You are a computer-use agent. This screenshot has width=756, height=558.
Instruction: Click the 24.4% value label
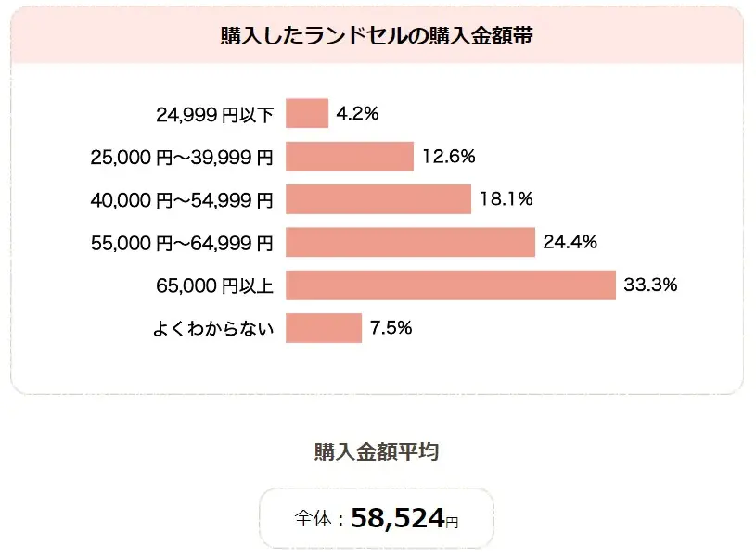click(570, 243)
